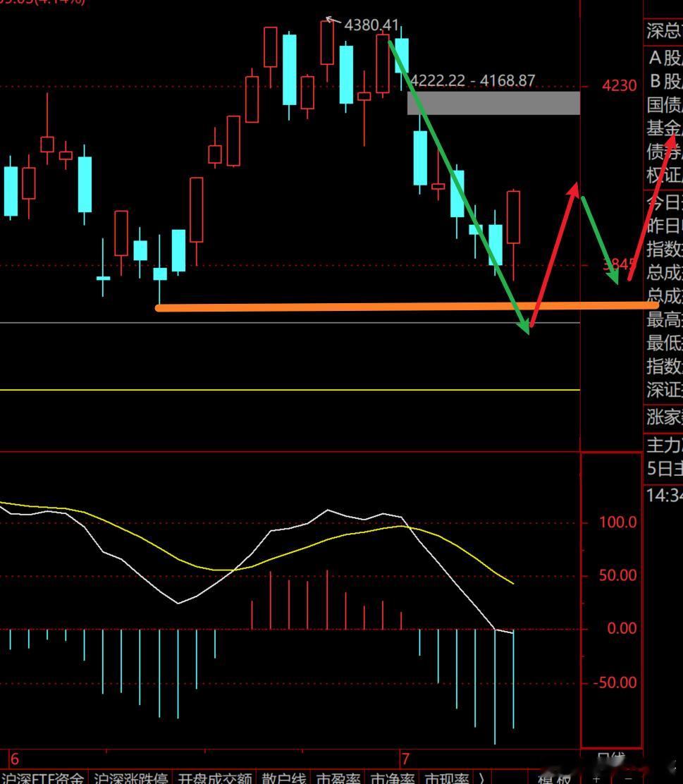Click the 深总 header in the side panel

click(x=663, y=31)
